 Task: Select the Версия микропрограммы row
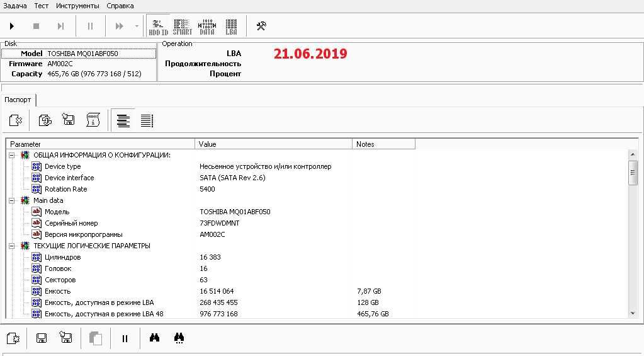(316, 235)
